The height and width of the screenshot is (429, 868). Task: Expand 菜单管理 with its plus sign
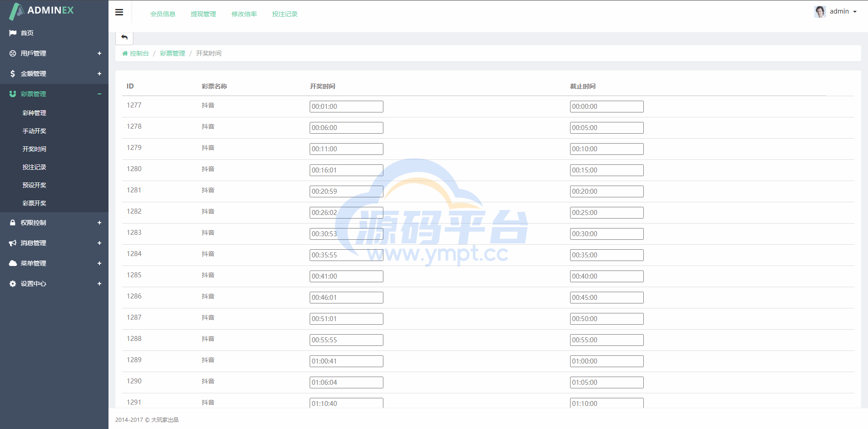[x=99, y=263]
